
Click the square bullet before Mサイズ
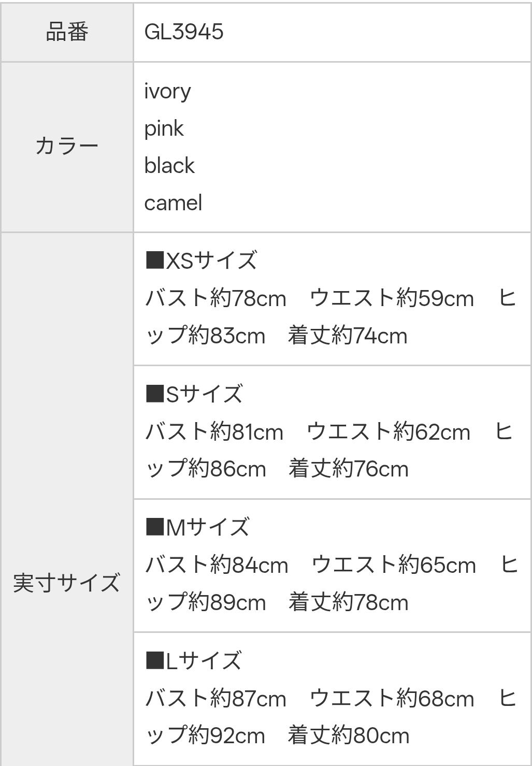click(154, 527)
